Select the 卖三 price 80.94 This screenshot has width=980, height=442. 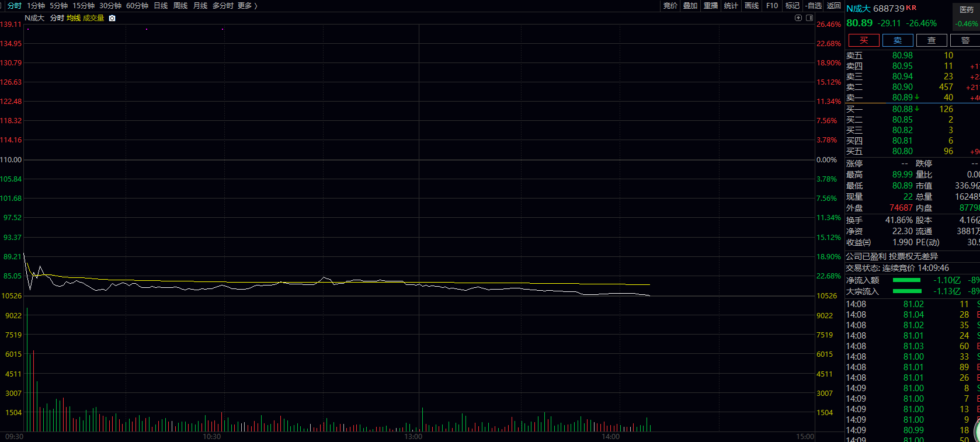pyautogui.click(x=902, y=76)
